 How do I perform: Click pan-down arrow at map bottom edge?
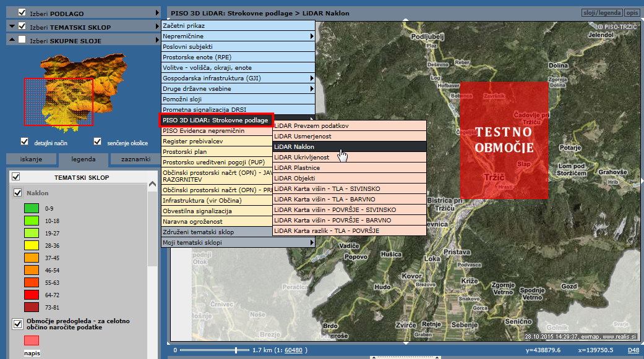pos(406,342)
